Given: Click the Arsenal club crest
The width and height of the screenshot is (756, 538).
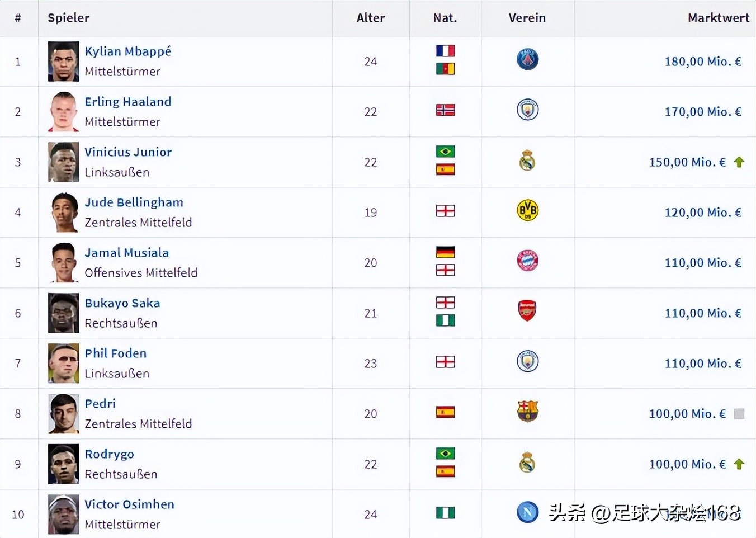Looking at the screenshot, I should point(527,311).
